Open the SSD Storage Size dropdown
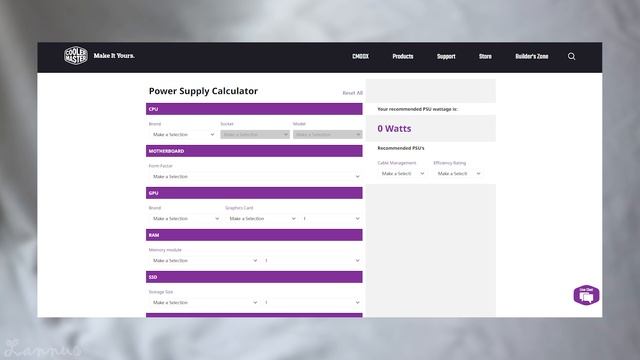 [x=204, y=302]
